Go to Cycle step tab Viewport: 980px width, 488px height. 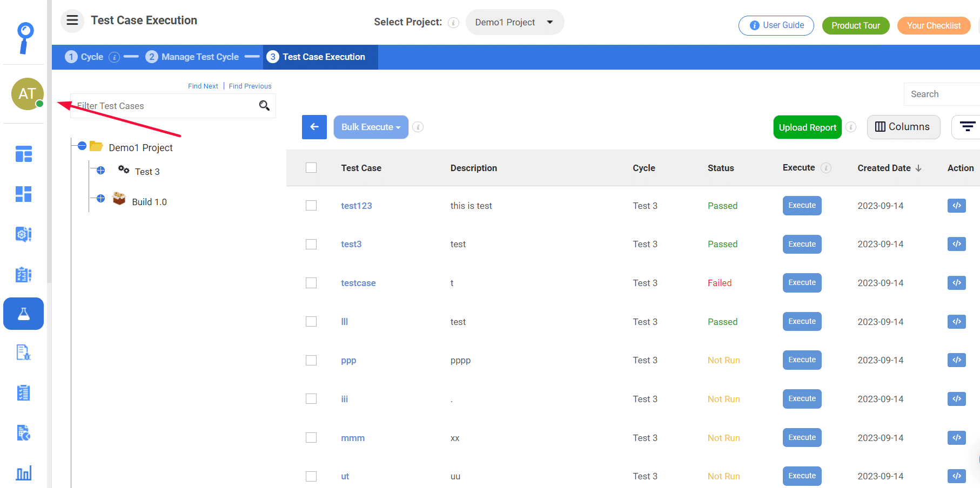click(x=84, y=57)
